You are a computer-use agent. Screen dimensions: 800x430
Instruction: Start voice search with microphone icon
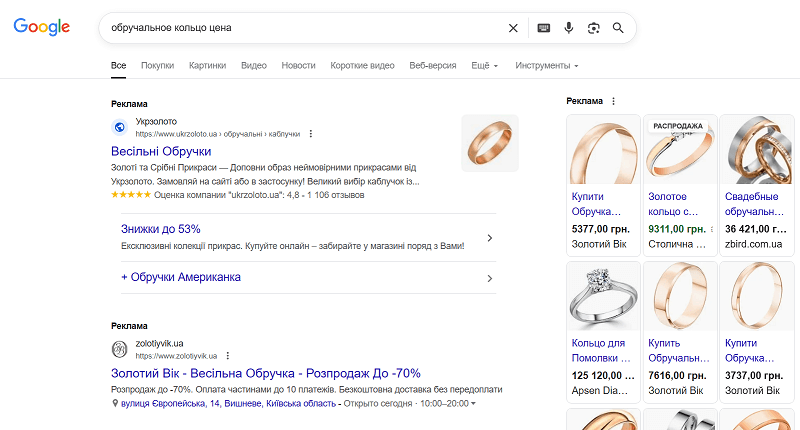pyautogui.click(x=568, y=28)
